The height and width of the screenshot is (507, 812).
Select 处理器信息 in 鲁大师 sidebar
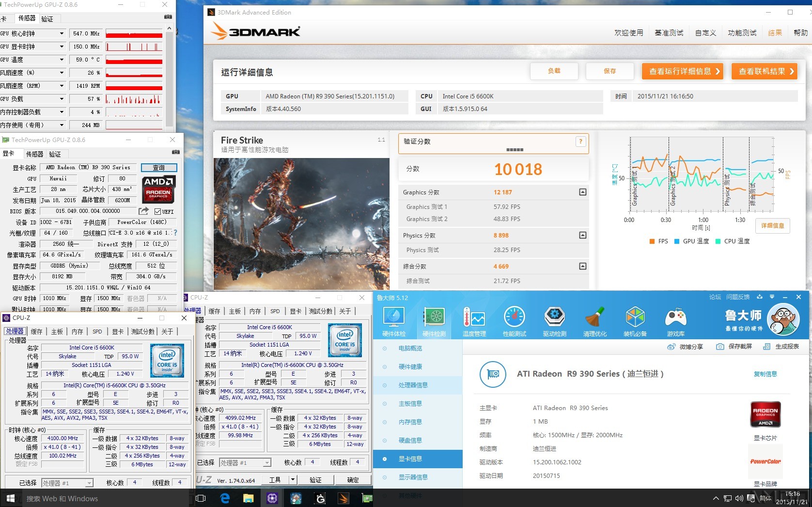[x=418, y=385]
